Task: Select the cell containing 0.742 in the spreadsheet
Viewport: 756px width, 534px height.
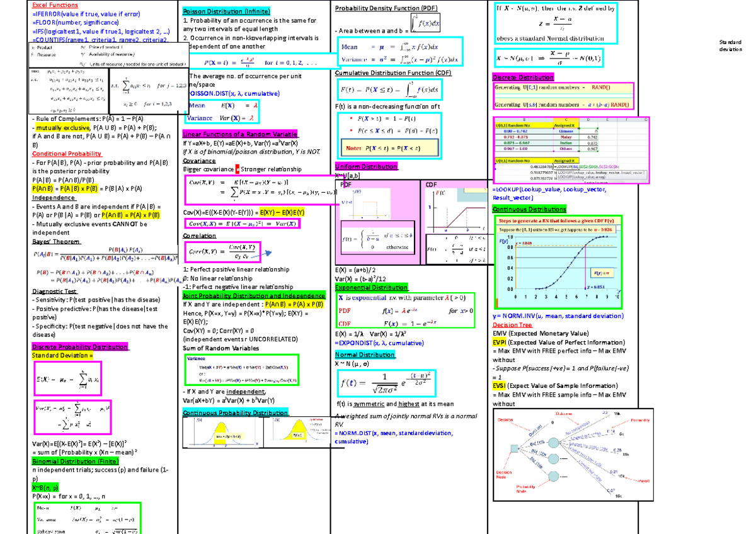Action: tap(592, 137)
